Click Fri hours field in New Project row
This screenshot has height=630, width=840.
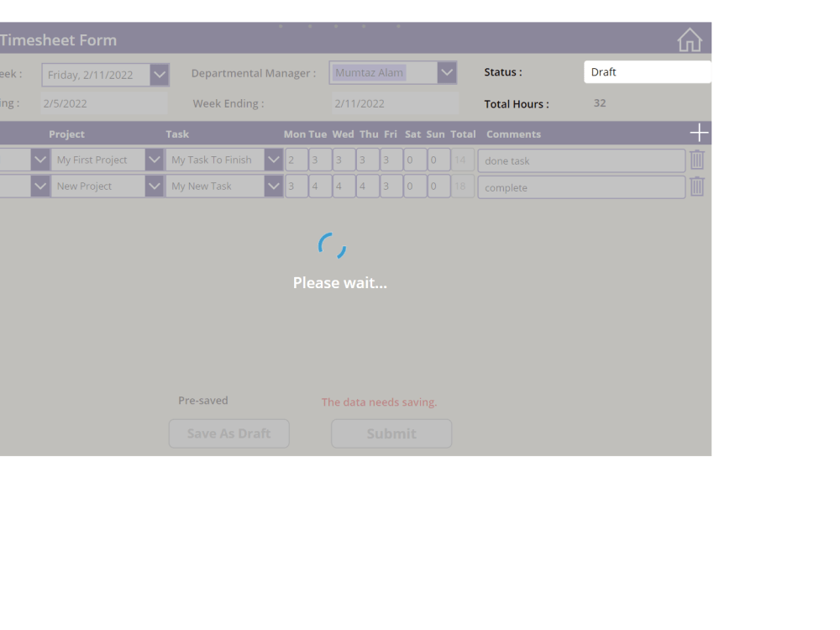tap(391, 186)
